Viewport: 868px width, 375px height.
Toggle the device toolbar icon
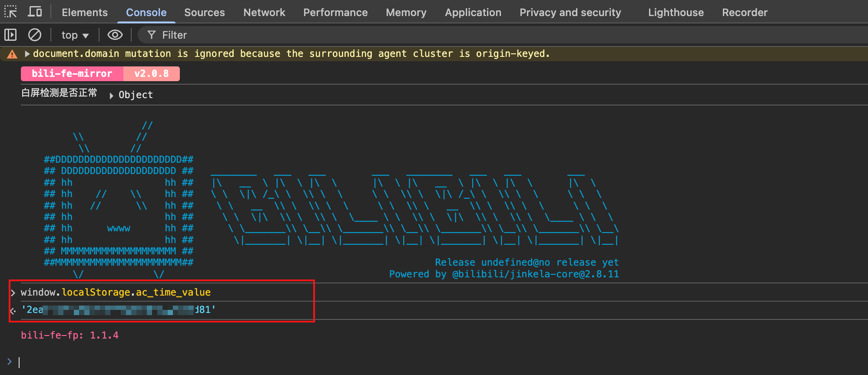click(35, 12)
